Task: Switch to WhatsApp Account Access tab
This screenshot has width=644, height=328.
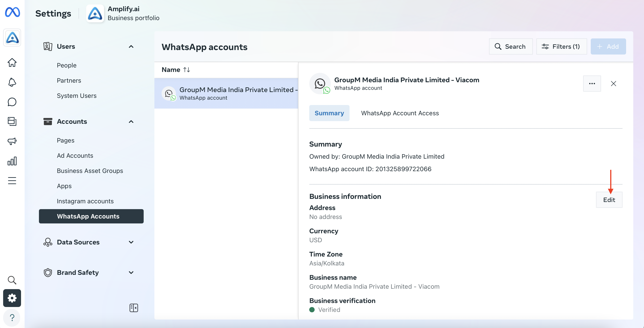Action: pyautogui.click(x=400, y=113)
